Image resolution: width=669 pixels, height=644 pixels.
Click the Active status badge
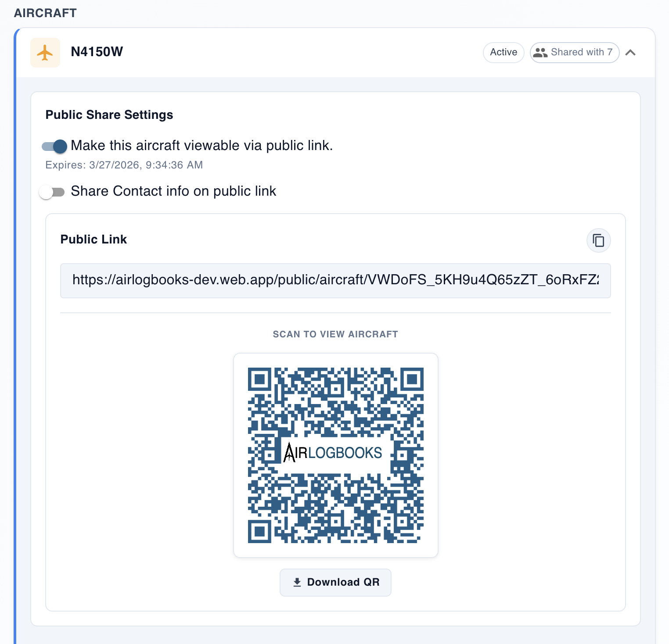tap(503, 52)
